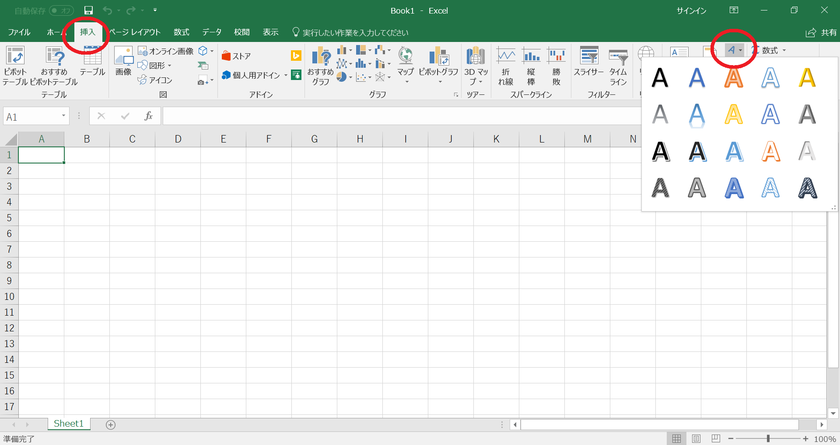The height and width of the screenshot is (445, 840).
Task: Insert a 縦棒 column sparkline
Action: click(x=531, y=65)
